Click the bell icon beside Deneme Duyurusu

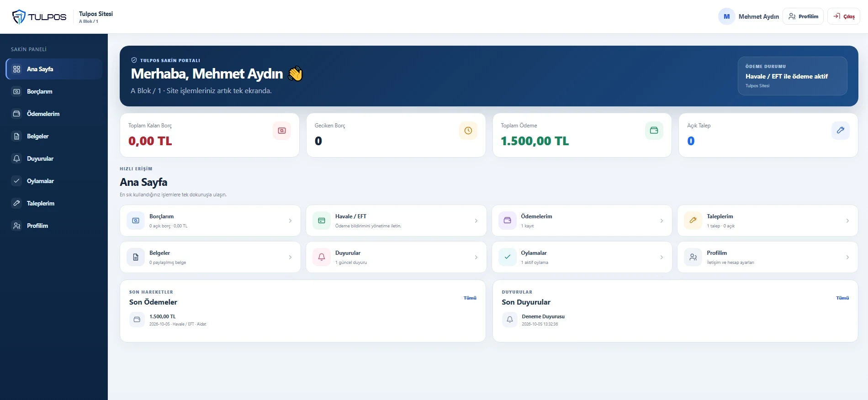pos(510,320)
